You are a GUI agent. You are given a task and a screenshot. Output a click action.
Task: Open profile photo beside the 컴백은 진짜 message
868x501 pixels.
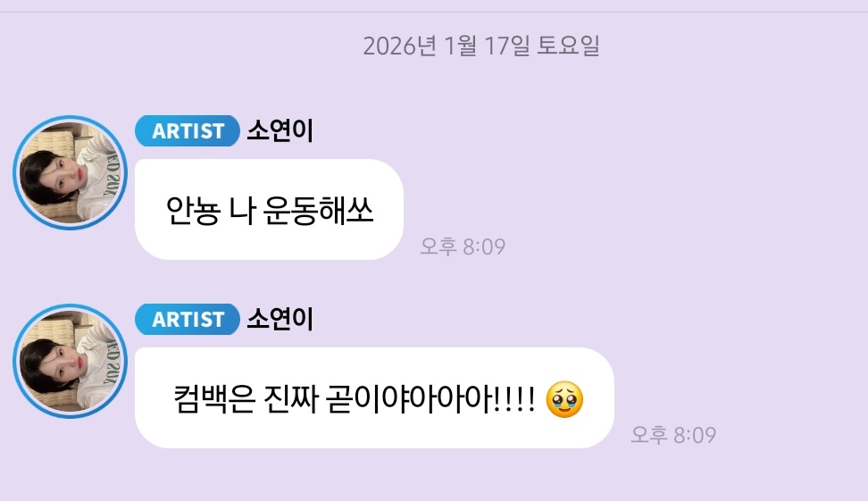tap(70, 361)
